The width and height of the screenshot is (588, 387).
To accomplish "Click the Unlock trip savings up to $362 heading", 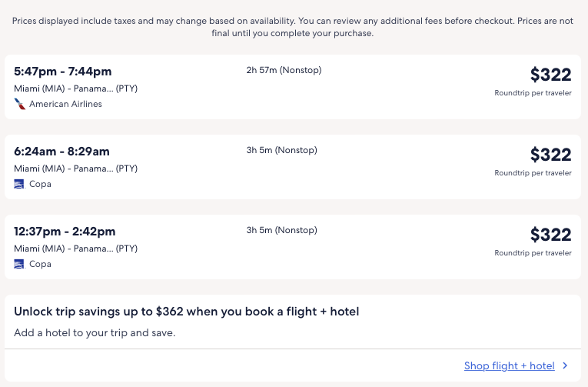I will 187,312.
